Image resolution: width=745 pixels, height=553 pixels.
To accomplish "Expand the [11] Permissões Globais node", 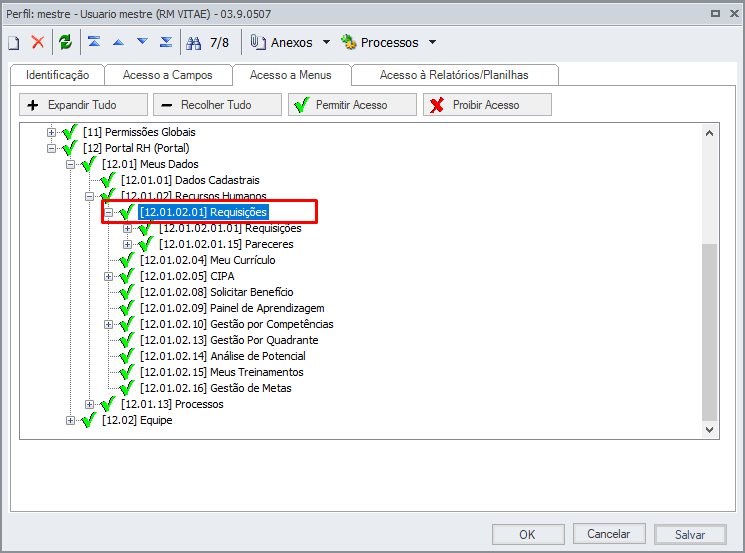I will tap(51, 132).
